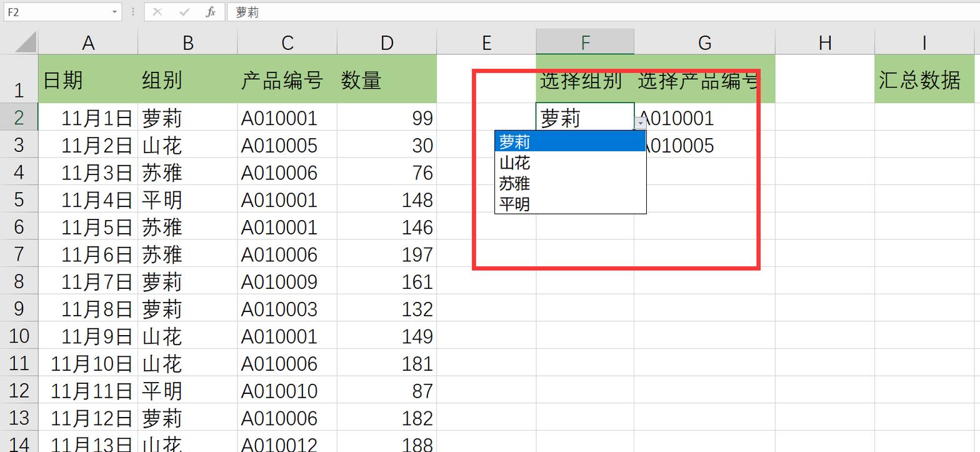Select column G header
Image resolution: width=980 pixels, height=452 pixels.
tap(704, 43)
